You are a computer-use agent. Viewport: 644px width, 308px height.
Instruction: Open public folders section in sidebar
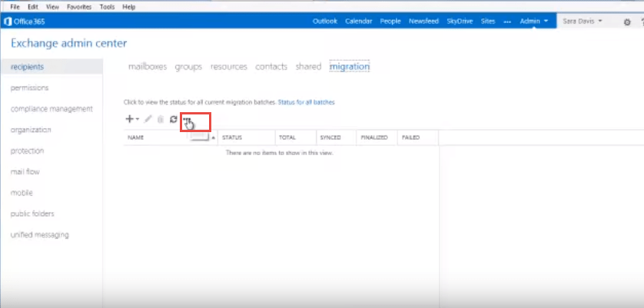tap(32, 214)
